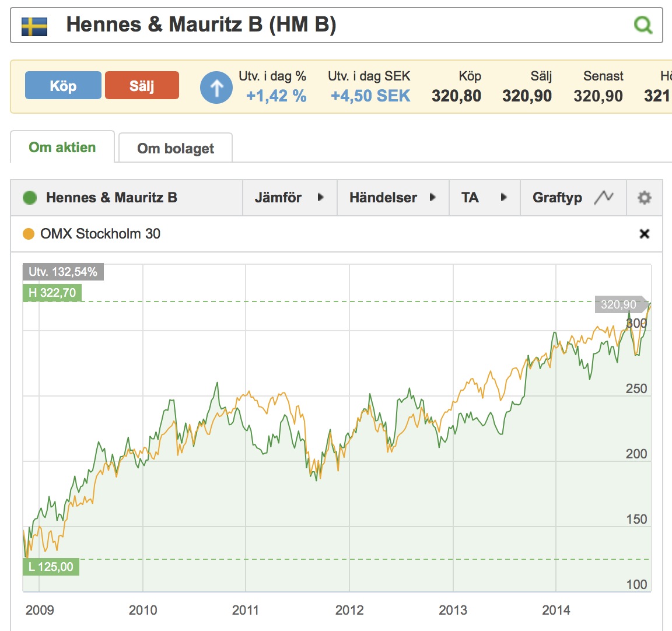This screenshot has height=631, width=672.
Task: Remove OMX Stockholm 30 comparison
Action: [x=644, y=234]
